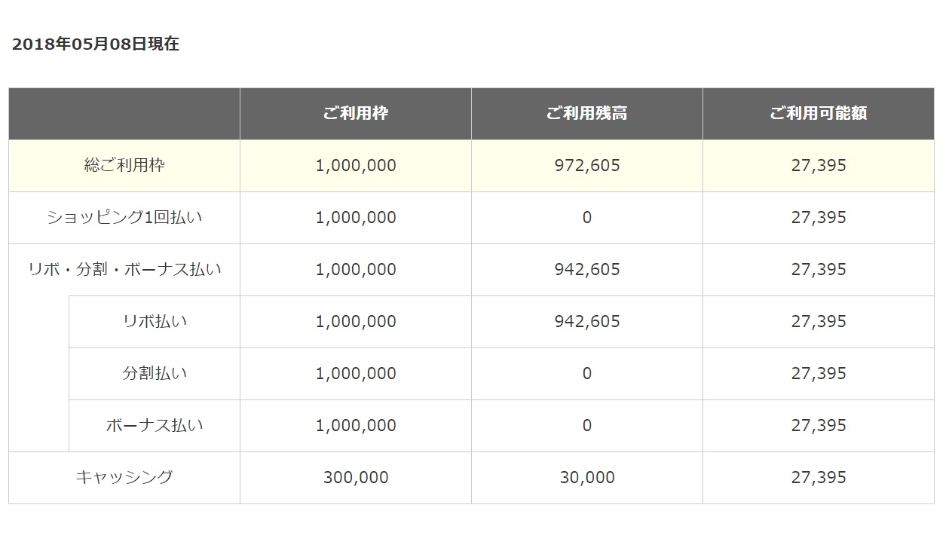Select 27,395 available amount in キャッシング row

(819, 478)
